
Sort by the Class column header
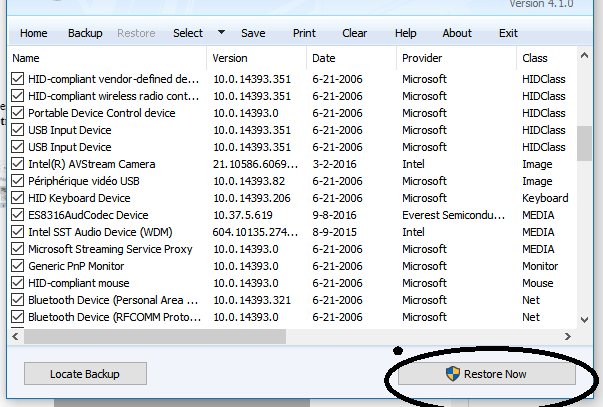[535, 58]
